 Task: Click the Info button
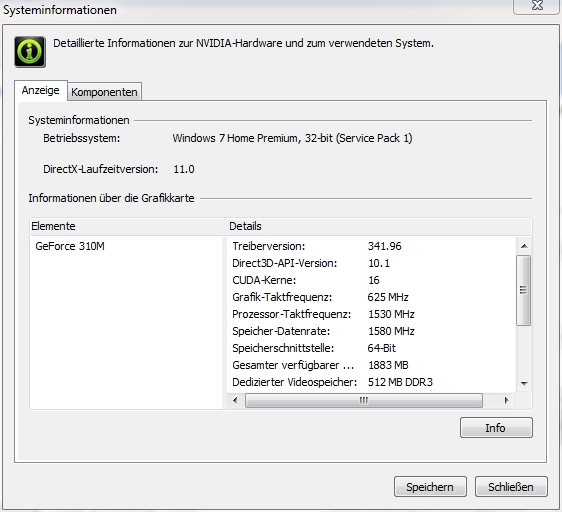coord(496,427)
